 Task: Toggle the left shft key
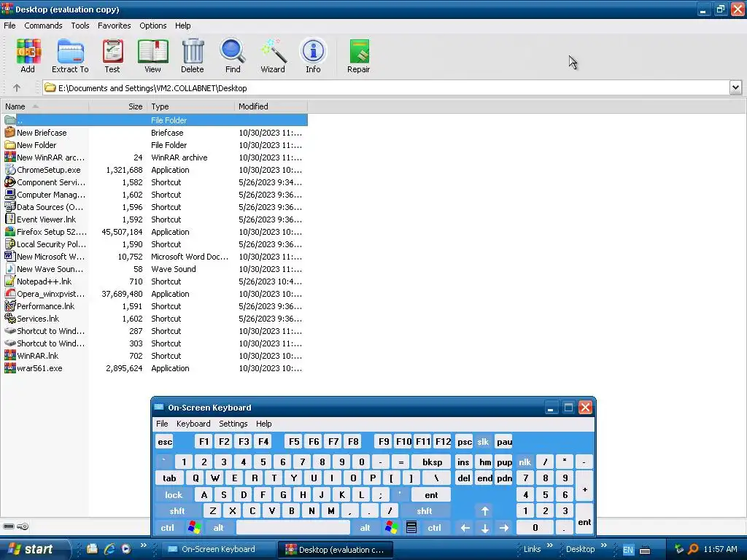pos(177,511)
